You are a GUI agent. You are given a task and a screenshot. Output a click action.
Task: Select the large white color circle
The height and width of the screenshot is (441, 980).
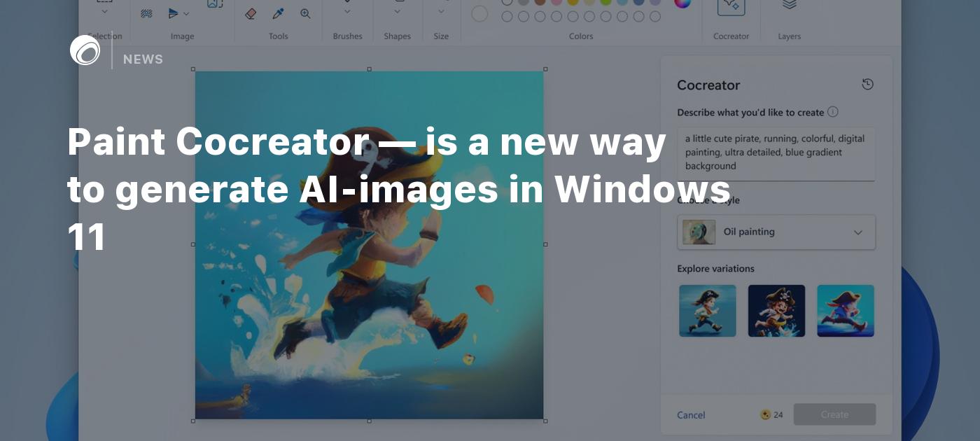pos(479,13)
